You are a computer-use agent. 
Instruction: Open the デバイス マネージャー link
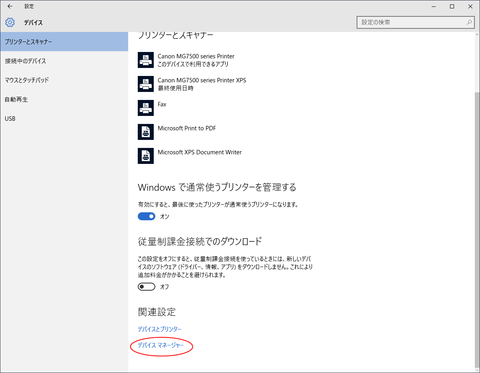coord(161,345)
